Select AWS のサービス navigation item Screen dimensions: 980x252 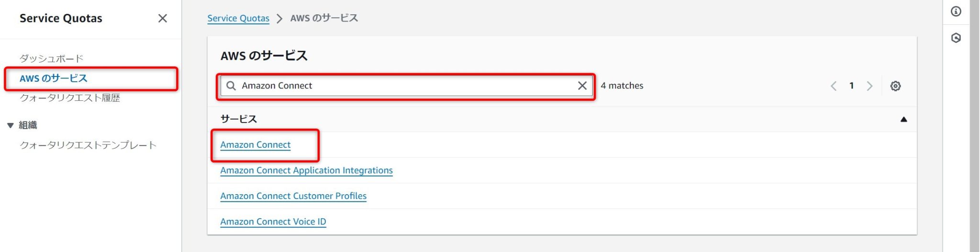[54, 78]
